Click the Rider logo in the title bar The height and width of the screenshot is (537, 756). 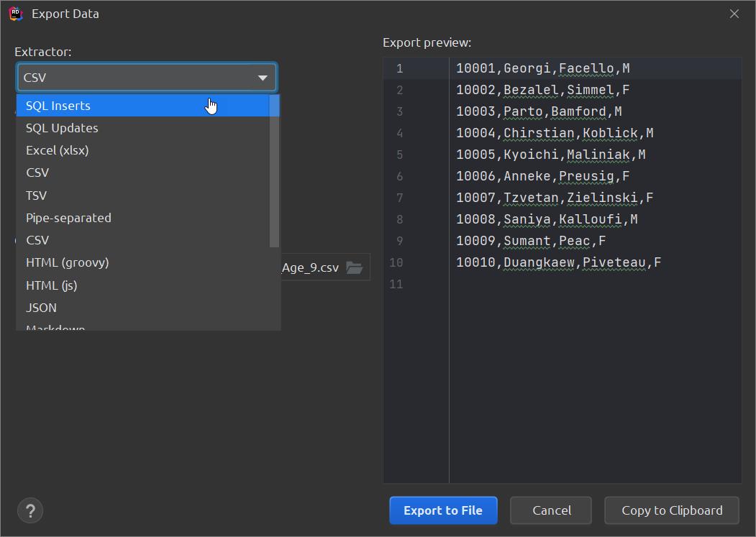(15, 13)
